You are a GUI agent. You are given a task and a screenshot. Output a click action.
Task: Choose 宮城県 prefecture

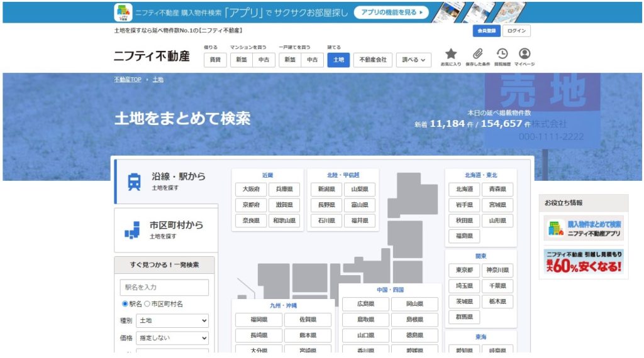[497, 205]
